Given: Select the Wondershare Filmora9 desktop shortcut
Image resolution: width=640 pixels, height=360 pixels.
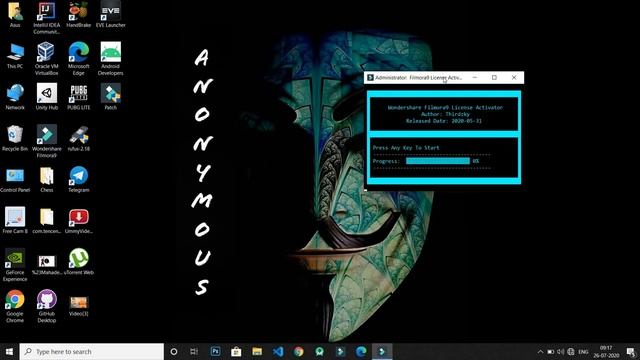Looking at the screenshot, I should pos(47,141).
